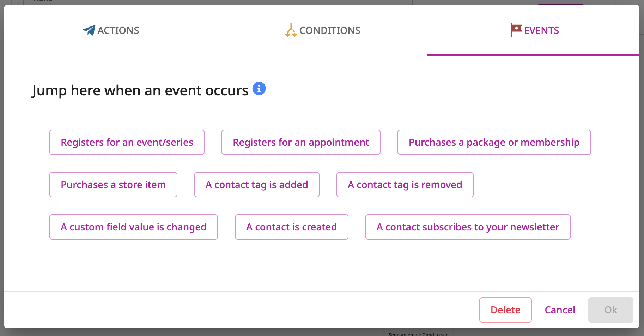Screen dimensions: 644x336
Task: Choose Registers for an event/series
Action: pyautogui.click(x=127, y=142)
